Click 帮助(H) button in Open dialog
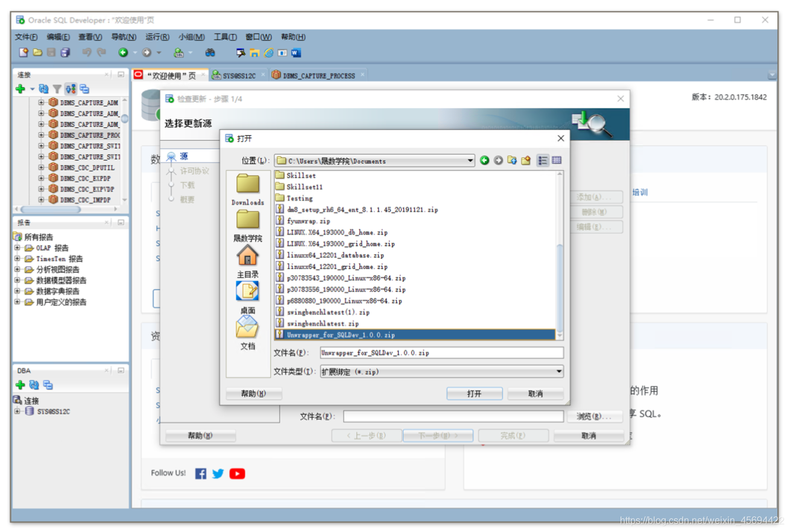The image size is (790, 532). pos(253,394)
